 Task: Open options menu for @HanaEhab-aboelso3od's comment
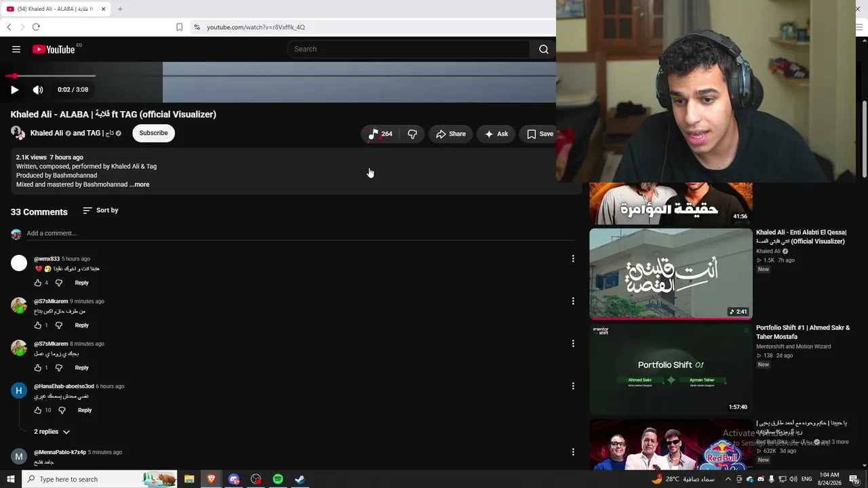573,386
